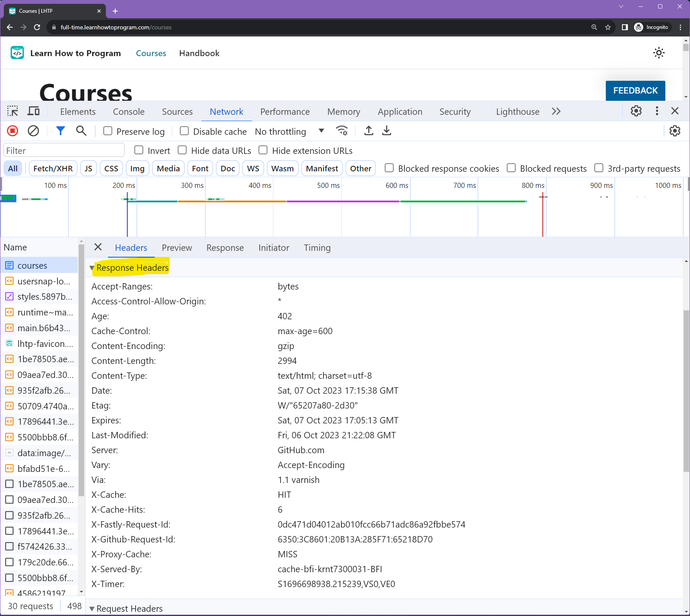This screenshot has height=616, width=690.
Task: Go back in browser history
Action: click(10, 27)
